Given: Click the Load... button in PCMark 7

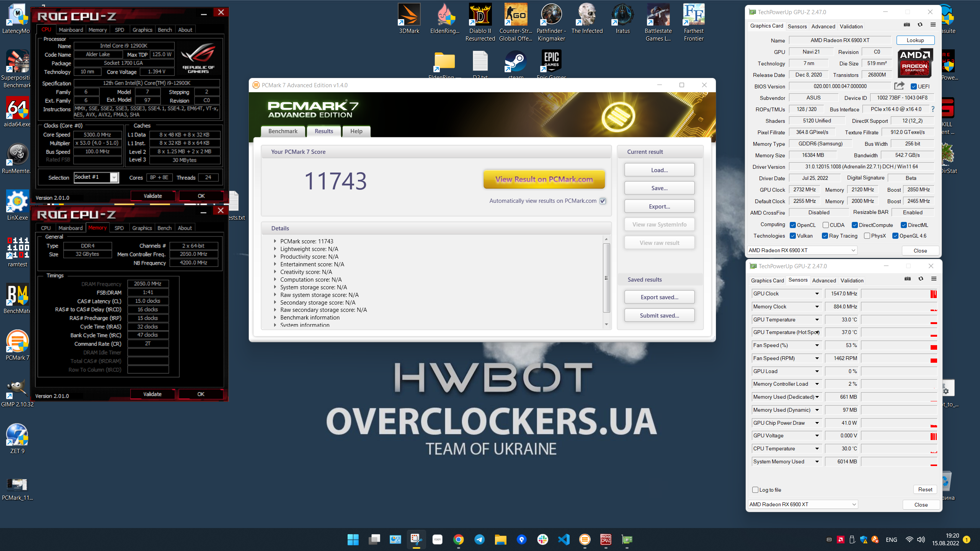Looking at the screenshot, I should pos(659,170).
